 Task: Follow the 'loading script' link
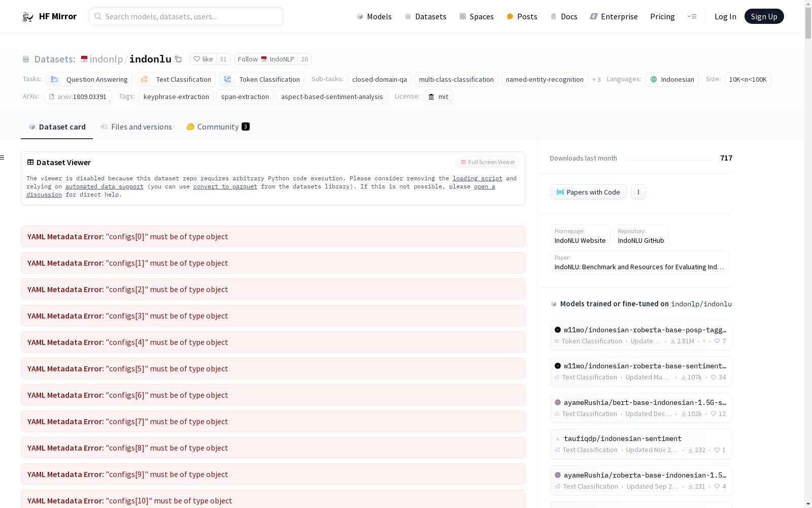click(478, 178)
